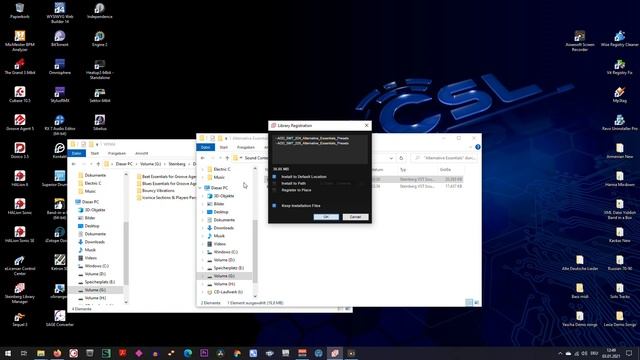640x360 pixels.
Task: Toggle the Install to Default Location checkbox
Action: [x=274, y=176]
